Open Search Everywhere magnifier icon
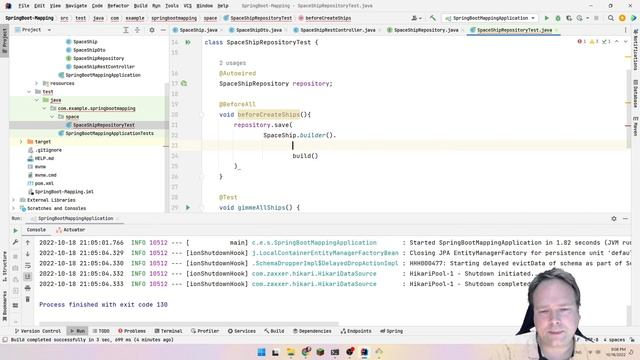Image resolution: width=640 pixels, height=360 pixels. 611,18
